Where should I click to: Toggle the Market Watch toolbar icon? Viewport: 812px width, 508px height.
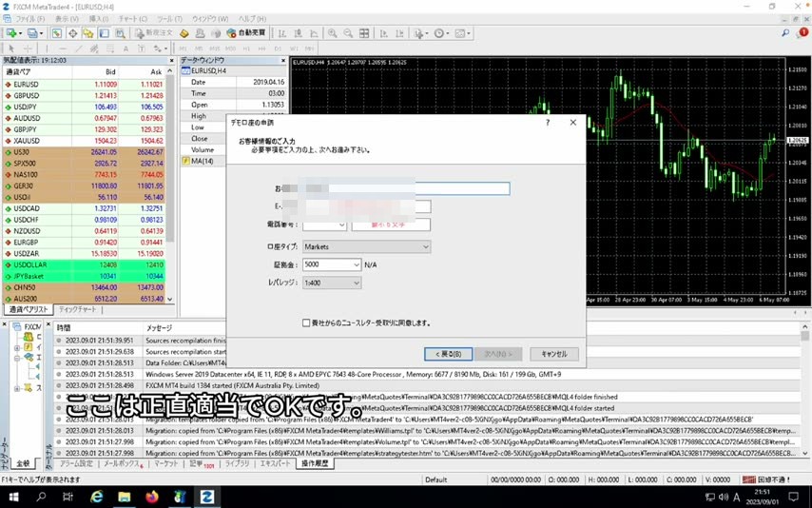pyautogui.click(x=56, y=33)
